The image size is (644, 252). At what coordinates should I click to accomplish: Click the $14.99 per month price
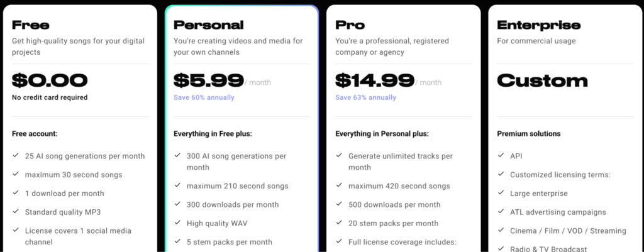(388, 80)
